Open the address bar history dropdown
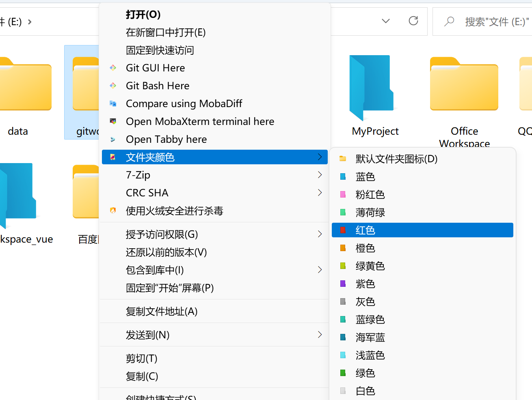 386,21
